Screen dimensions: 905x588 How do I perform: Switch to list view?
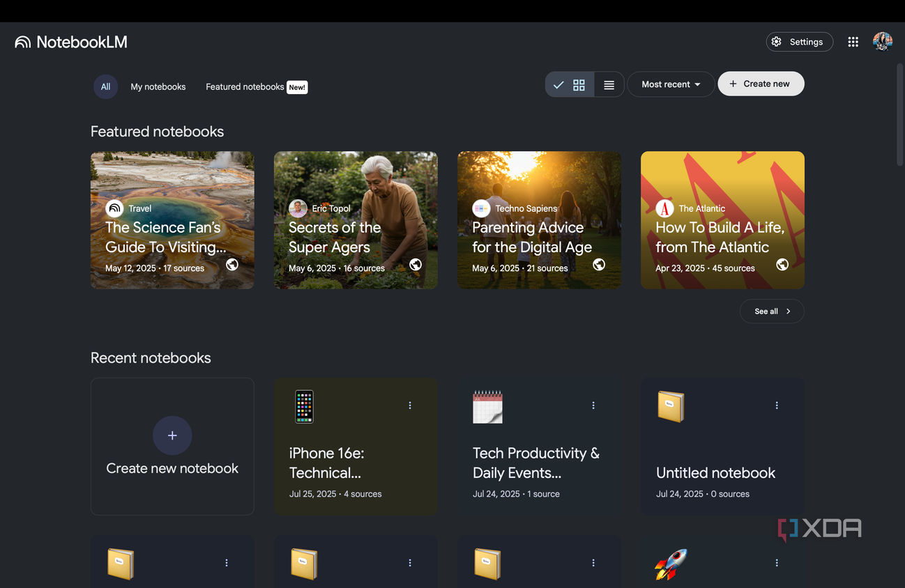pyautogui.click(x=609, y=85)
